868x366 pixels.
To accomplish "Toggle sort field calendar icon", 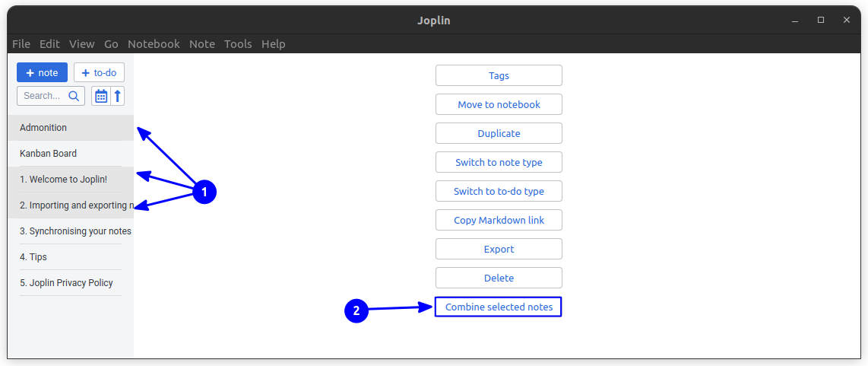I will [101, 96].
